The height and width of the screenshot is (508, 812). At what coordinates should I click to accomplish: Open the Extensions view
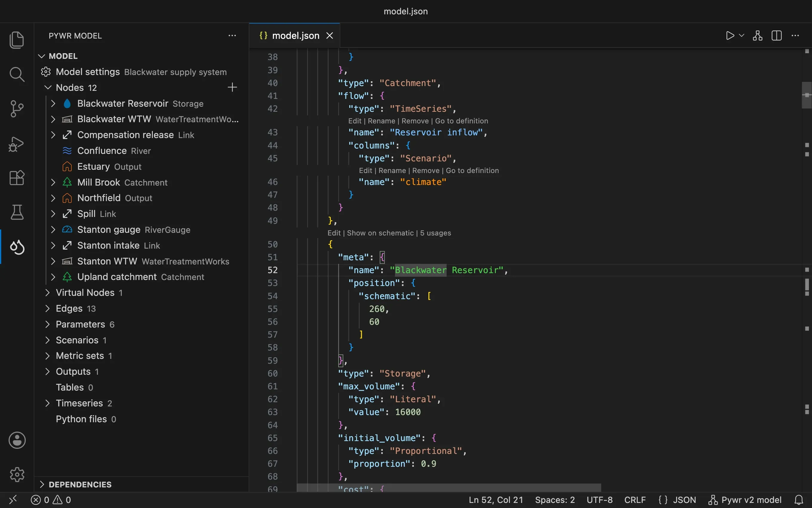[x=17, y=178]
